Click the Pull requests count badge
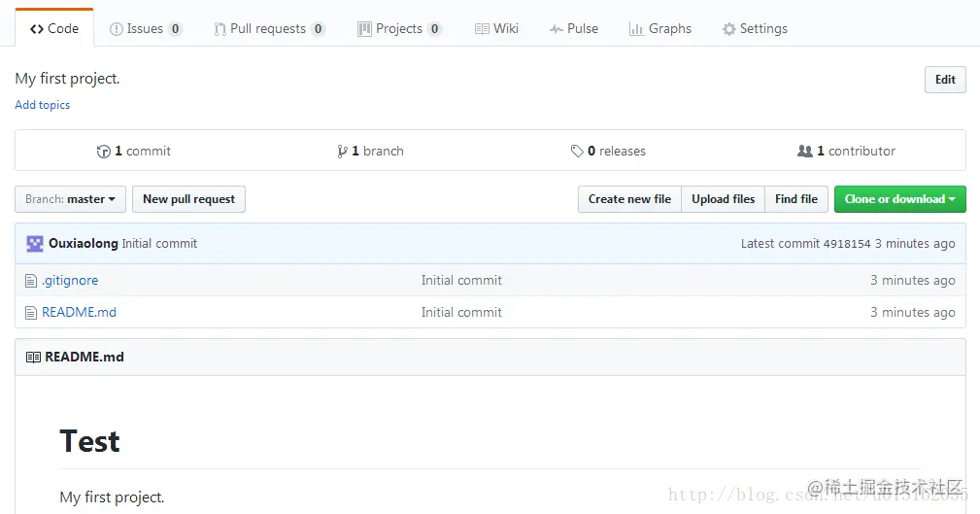Image resolution: width=980 pixels, height=514 pixels. (319, 29)
